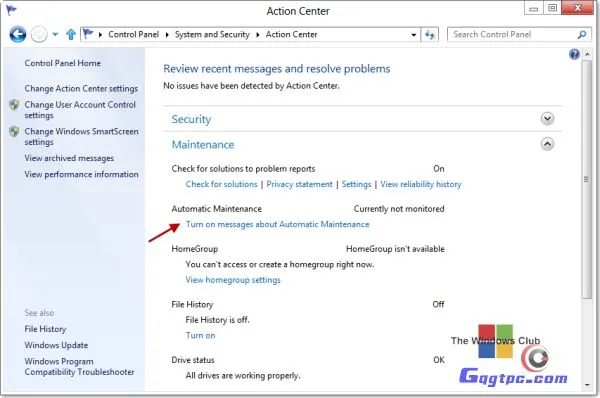Maximize the Action Center window
This screenshot has width=600, height=398.
[x=552, y=8]
